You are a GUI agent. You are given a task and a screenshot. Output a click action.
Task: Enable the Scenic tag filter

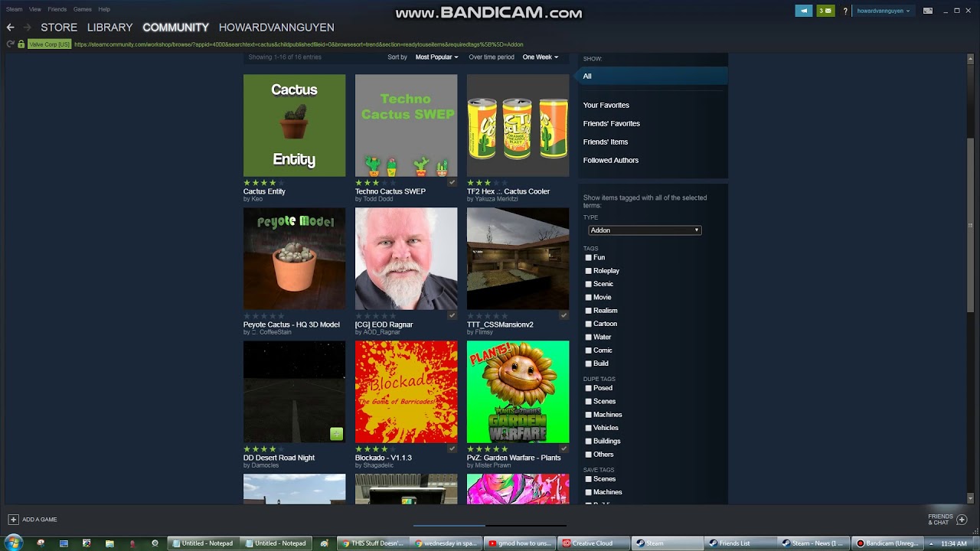point(588,284)
